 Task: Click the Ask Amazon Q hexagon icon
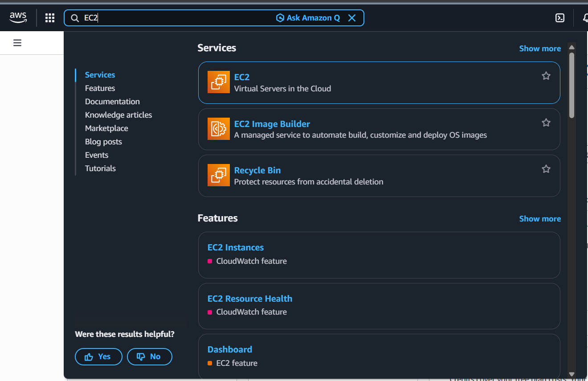click(280, 18)
